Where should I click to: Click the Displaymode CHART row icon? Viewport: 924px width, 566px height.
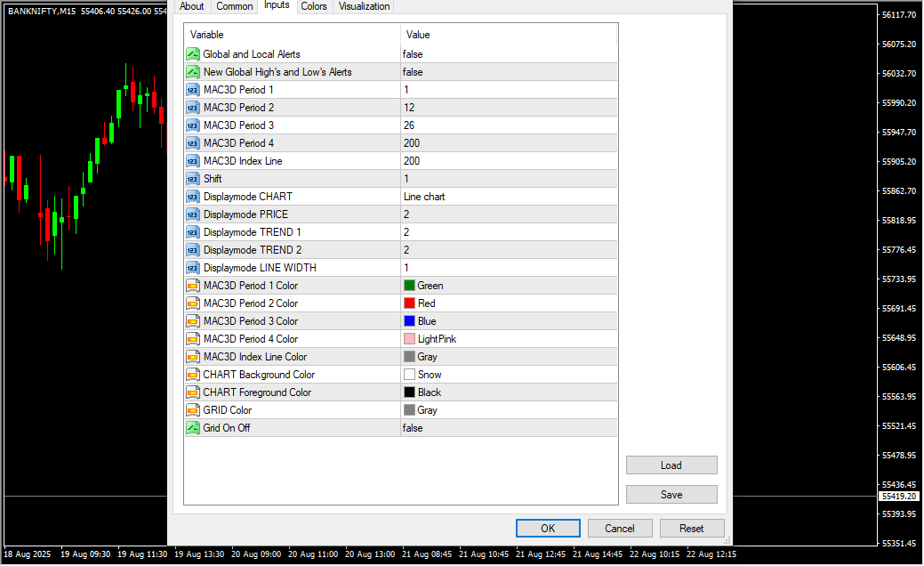tap(193, 197)
